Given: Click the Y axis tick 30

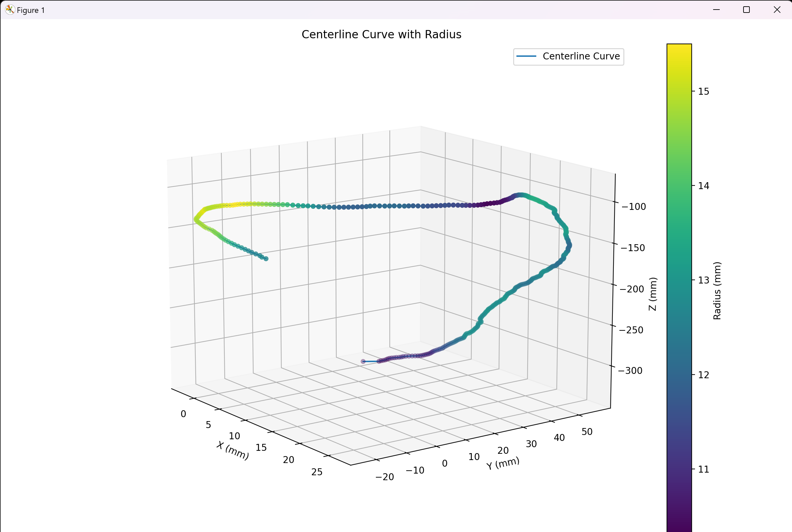Looking at the screenshot, I should click(x=532, y=444).
